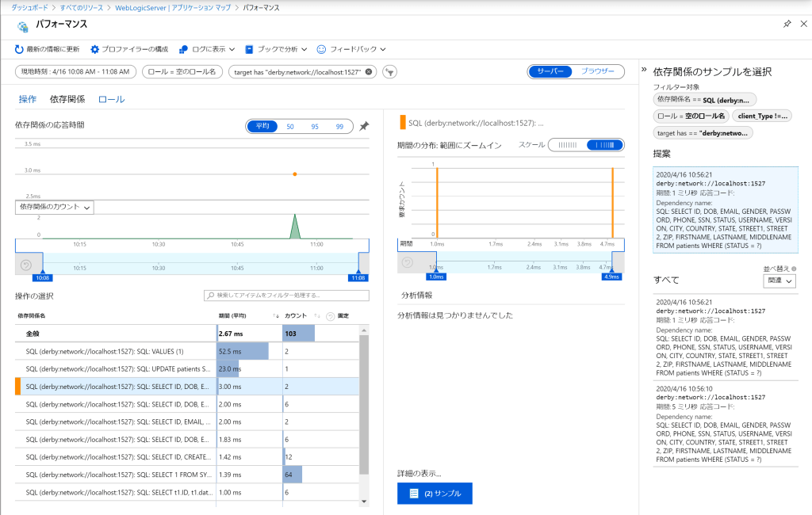812x515 pixels.
Task: Click the refresh icon (最新の情報に更新)
Action: [x=19, y=49]
